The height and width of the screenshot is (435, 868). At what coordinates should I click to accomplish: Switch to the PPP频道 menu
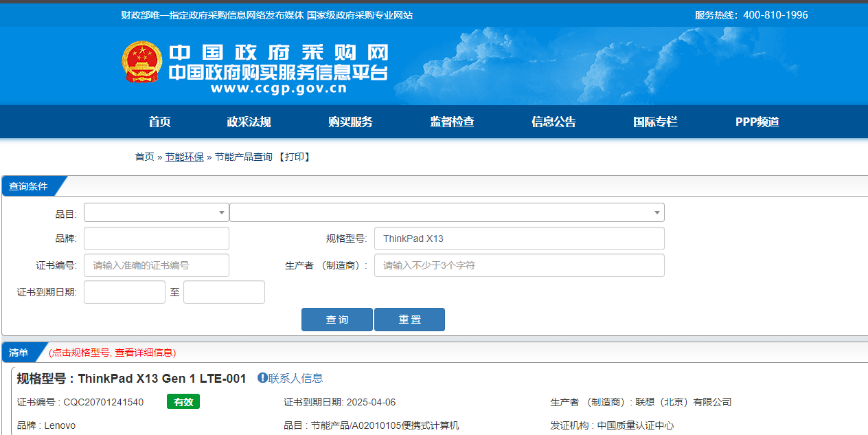point(757,122)
